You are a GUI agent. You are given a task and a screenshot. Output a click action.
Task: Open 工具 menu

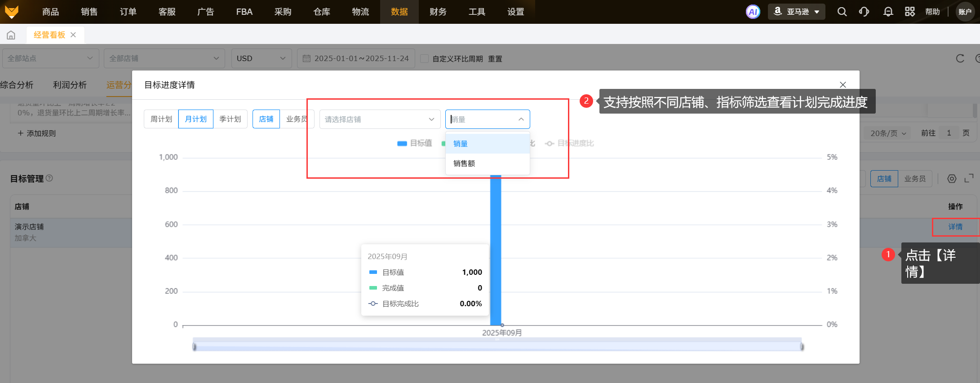(x=477, y=12)
